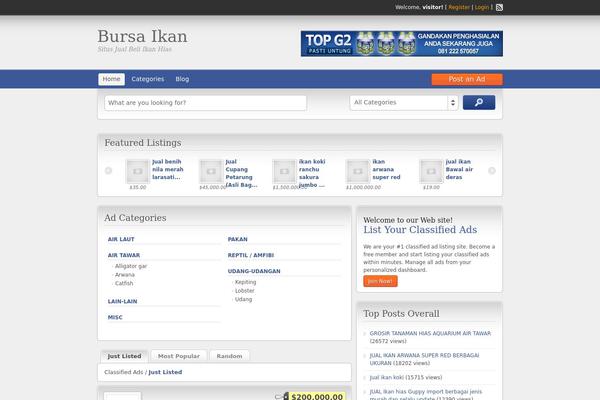Open the Lobster subcategory
The height and width of the screenshot is (400, 600).
[245, 291]
